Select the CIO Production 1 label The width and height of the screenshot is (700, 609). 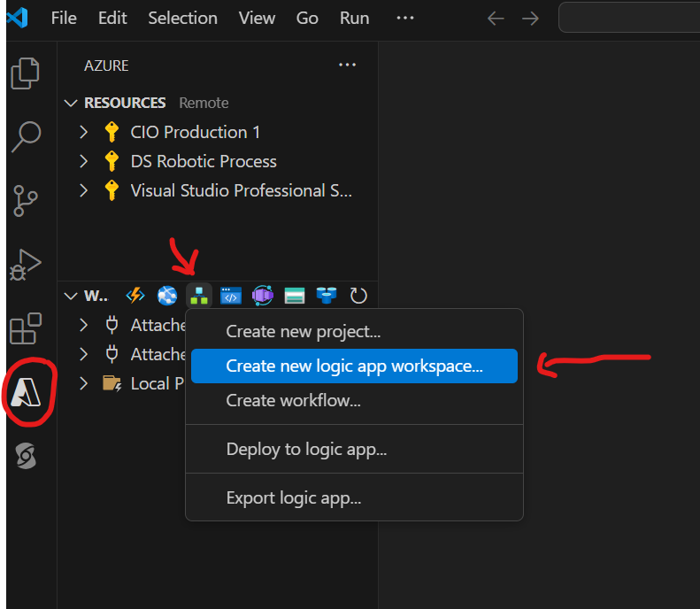coord(195,132)
